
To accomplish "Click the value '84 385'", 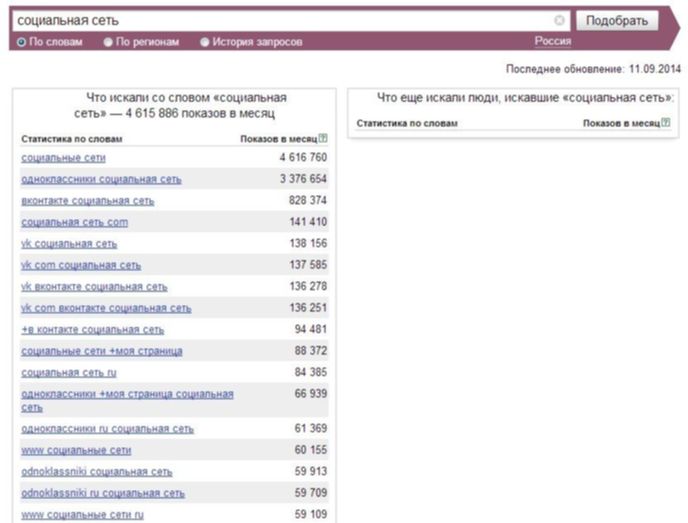I will click(x=311, y=372).
